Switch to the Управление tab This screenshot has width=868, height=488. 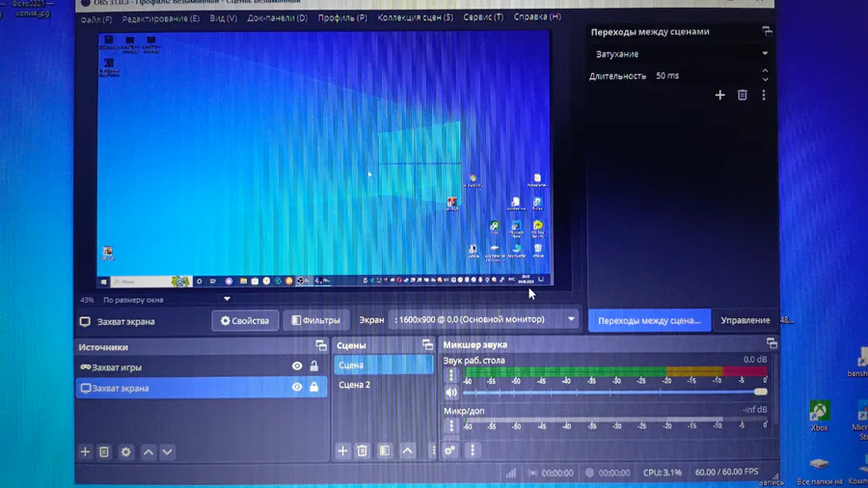pos(746,320)
